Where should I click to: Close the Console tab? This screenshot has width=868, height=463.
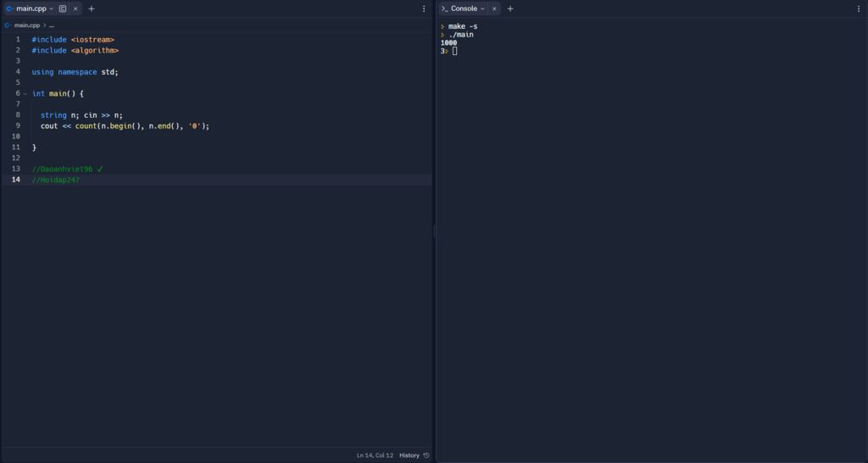point(494,8)
